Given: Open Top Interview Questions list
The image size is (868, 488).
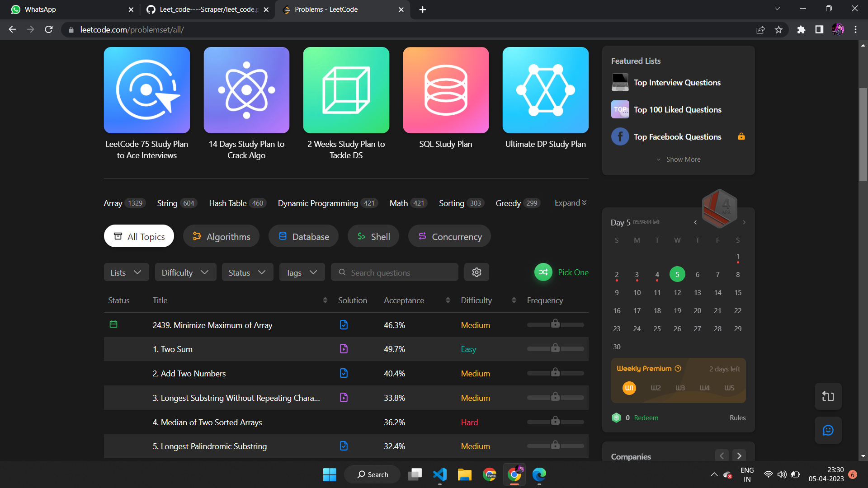Looking at the screenshot, I should 677,83.
